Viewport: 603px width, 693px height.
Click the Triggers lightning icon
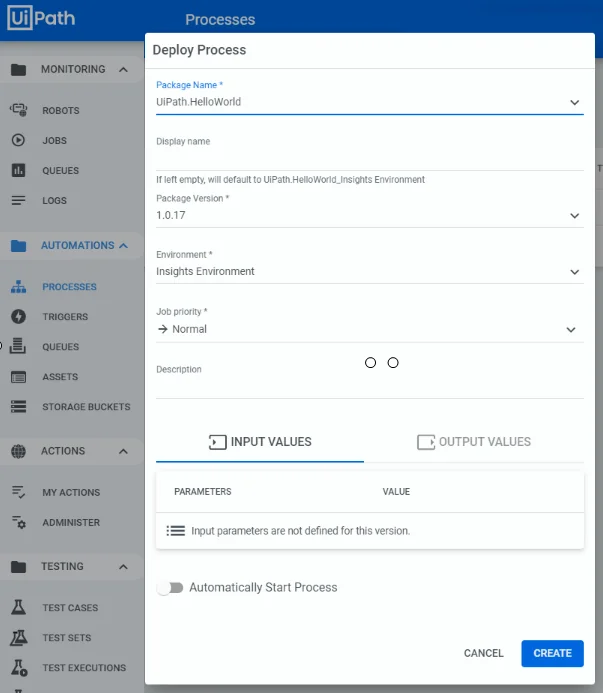[18, 316]
